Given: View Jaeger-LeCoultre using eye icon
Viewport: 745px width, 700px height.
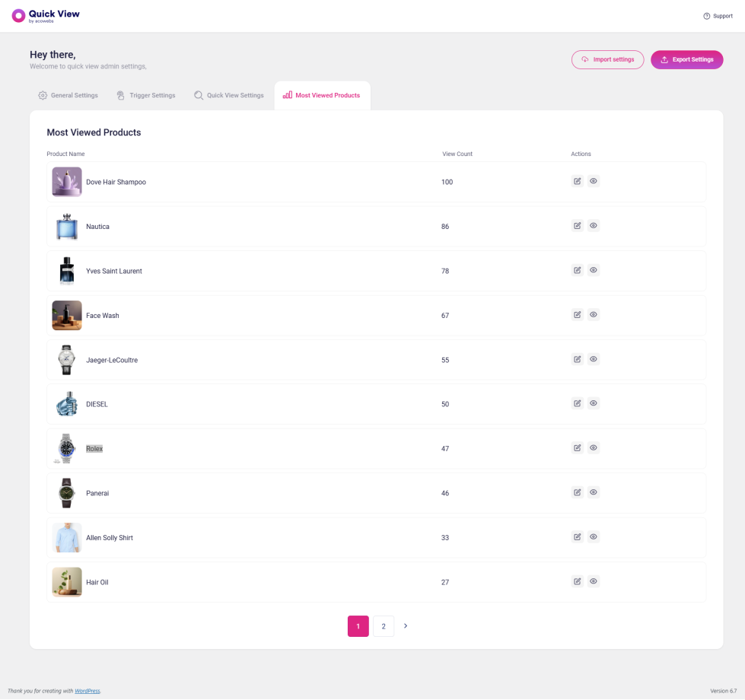Looking at the screenshot, I should coord(594,359).
